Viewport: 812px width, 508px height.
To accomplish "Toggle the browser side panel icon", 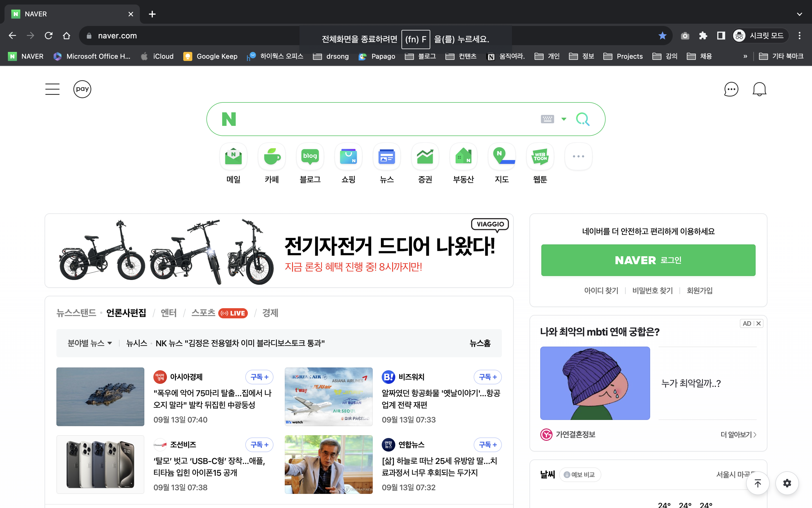I will 721,35.
